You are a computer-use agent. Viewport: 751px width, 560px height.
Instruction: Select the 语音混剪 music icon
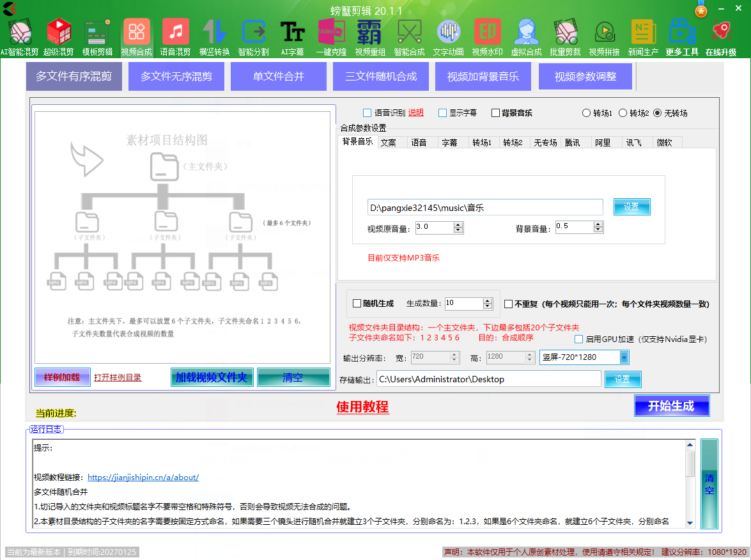(175, 32)
